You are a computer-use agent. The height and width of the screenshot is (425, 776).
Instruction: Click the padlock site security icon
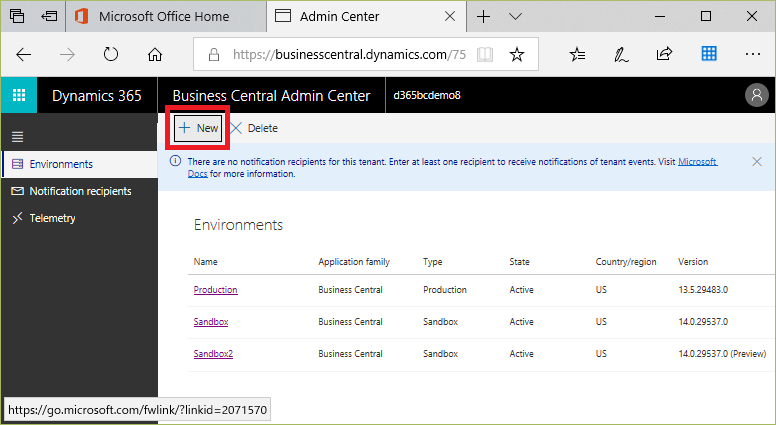tap(214, 54)
